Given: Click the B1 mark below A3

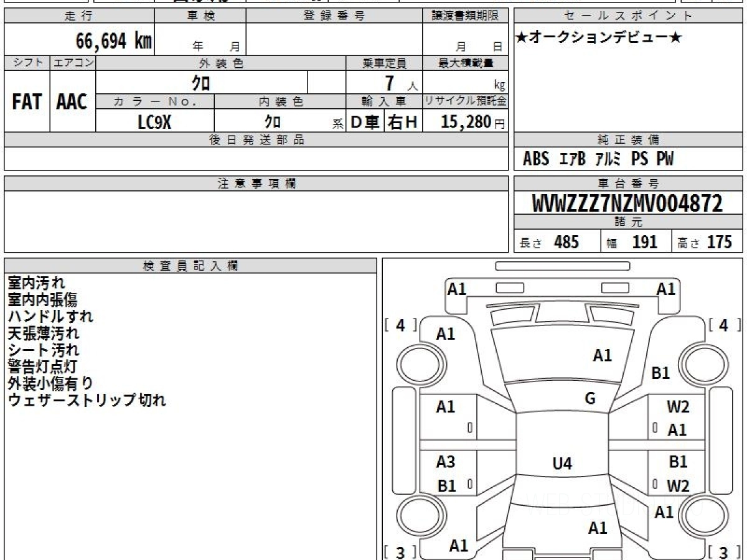Looking at the screenshot, I should (446, 486).
